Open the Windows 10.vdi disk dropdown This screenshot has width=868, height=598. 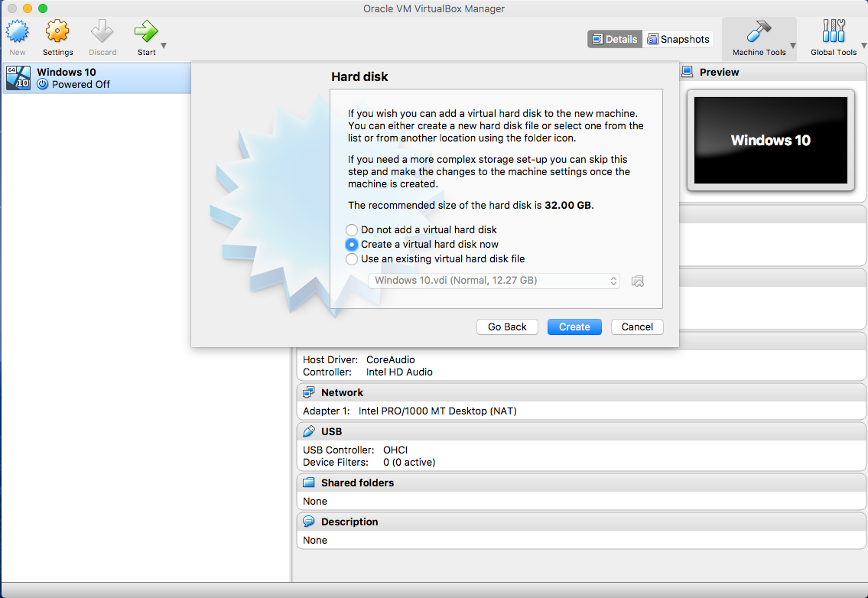tap(494, 281)
